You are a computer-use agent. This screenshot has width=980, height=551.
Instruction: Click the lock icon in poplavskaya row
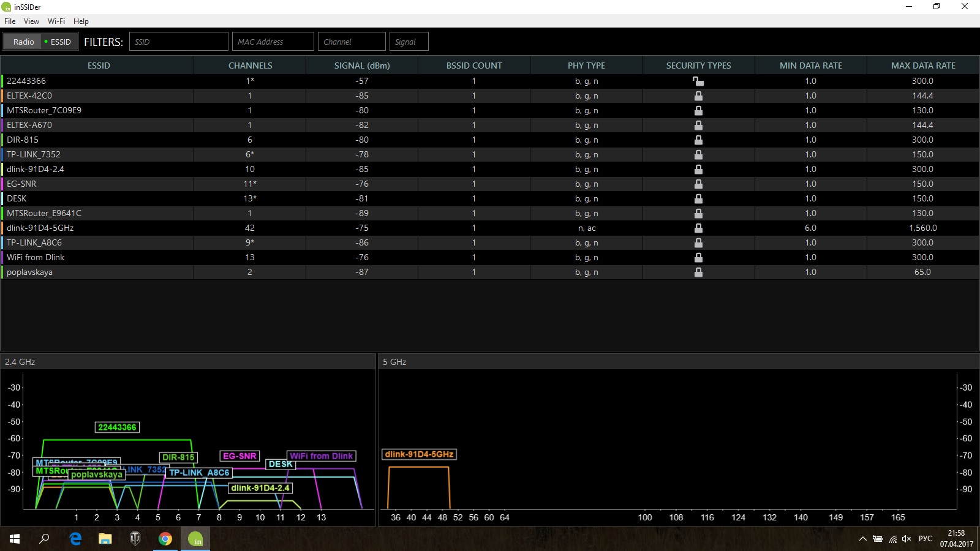tap(698, 272)
